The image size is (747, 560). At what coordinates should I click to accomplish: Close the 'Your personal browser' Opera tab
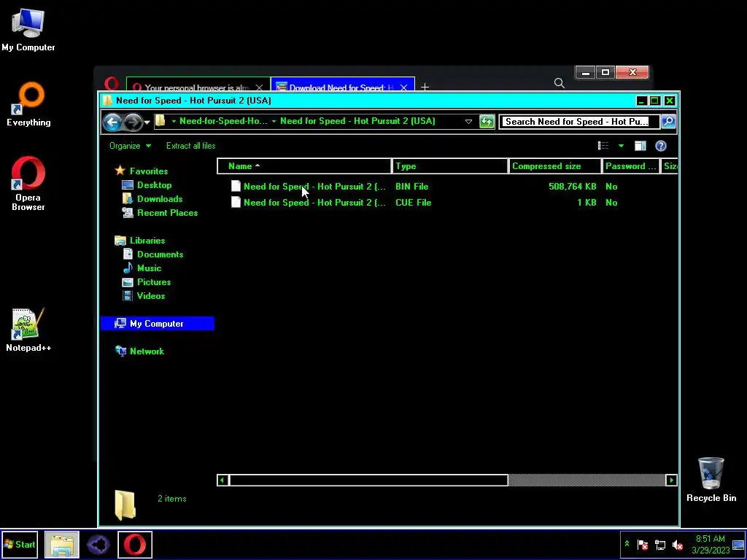click(259, 87)
